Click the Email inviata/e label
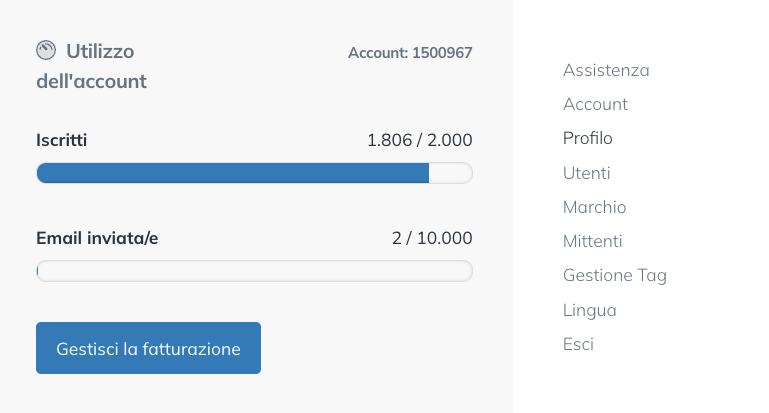Screen dimensions: 769x413 [x=97, y=238]
